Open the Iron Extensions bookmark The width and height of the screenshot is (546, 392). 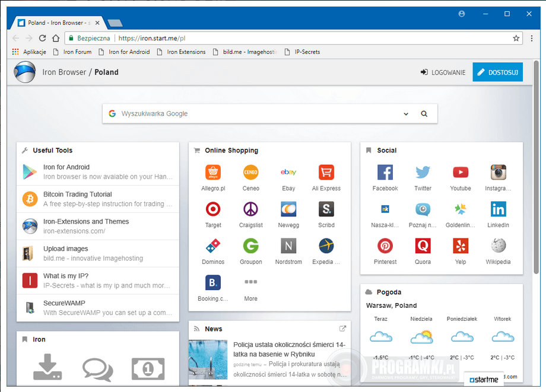point(182,52)
